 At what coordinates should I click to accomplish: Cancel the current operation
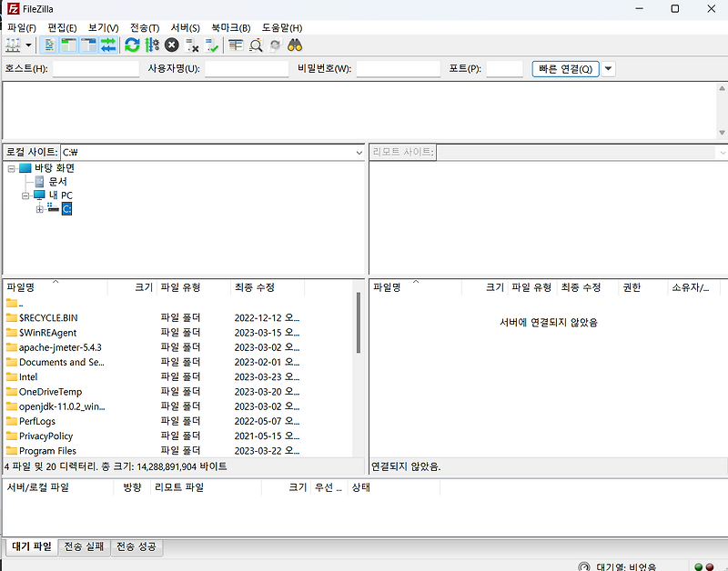pyautogui.click(x=172, y=45)
